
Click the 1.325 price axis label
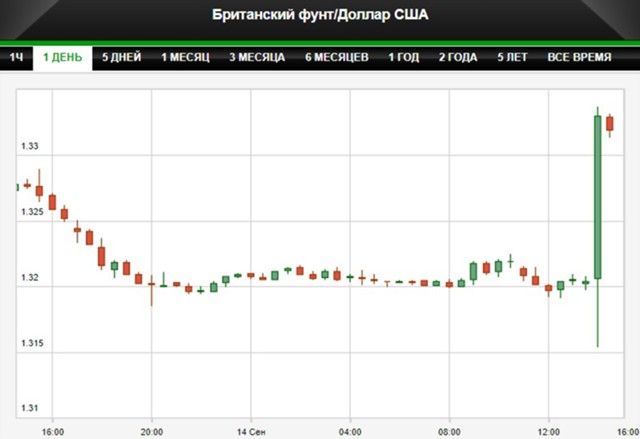pos(32,212)
